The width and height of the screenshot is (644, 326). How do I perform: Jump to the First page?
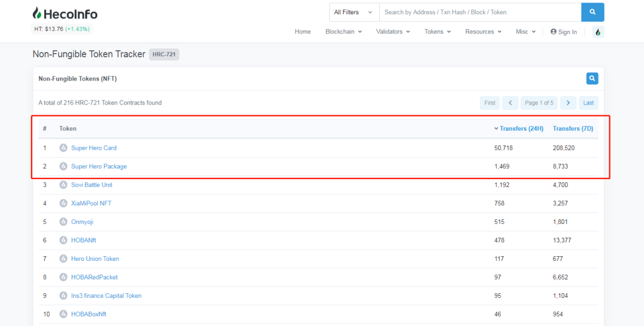pyautogui.click(x=490, y=103)
